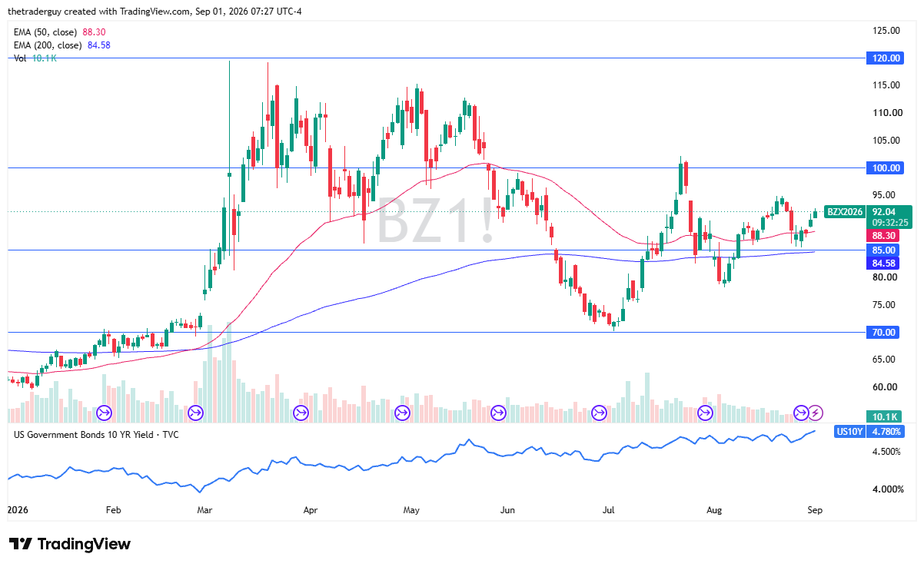Open the lightning bolt event marker near Sep
The image size is (924, 567).
pyautogui.click(x=816, y=413)
